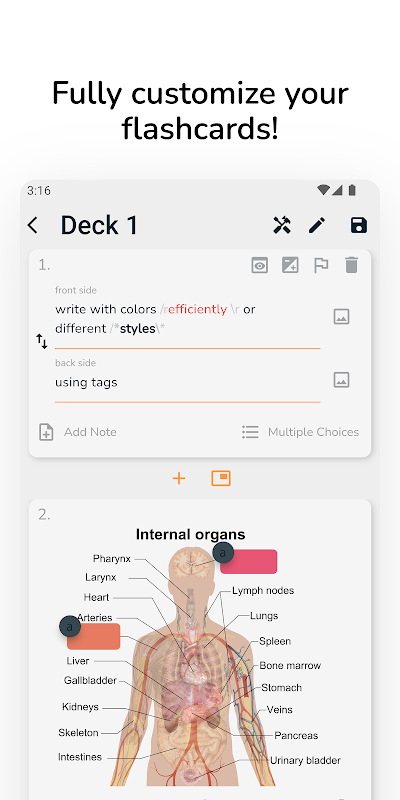Add image to the back side
Viewport: 400px width, 800px height.
click(341, 380)
